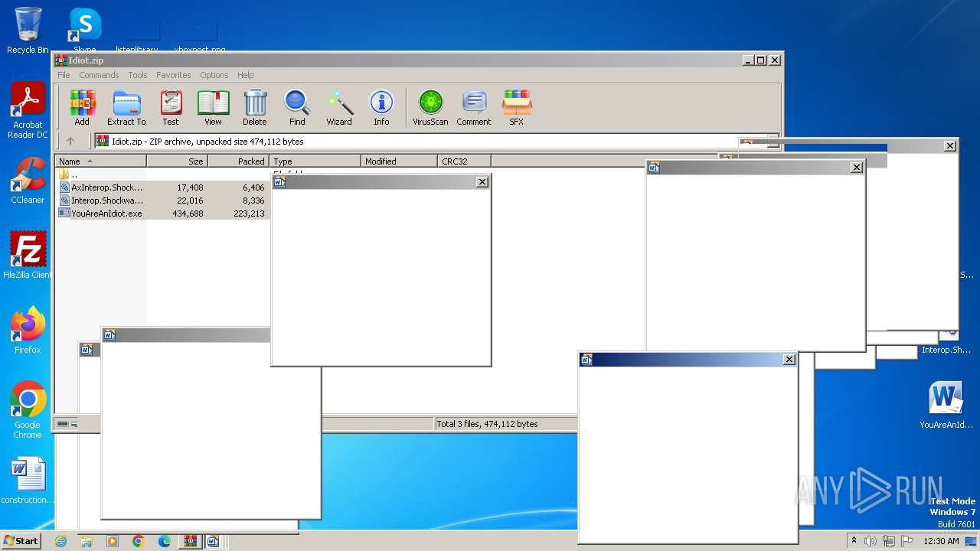This screenshot has width=980, height=551.
Task: Click the volume speaker tray icon
Action: (871, 541)
